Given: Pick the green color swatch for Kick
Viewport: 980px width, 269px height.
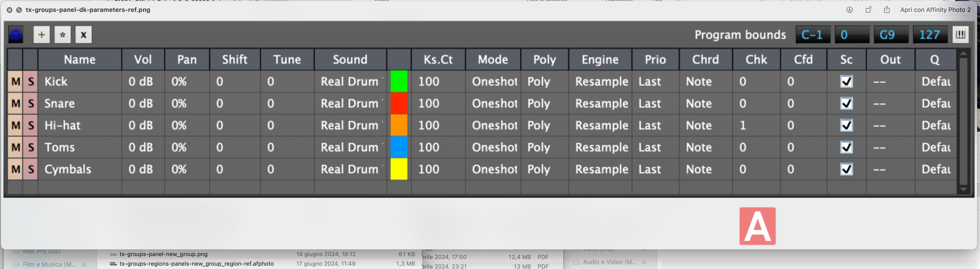Looking at the screenshot, I should tap(399, 81).
